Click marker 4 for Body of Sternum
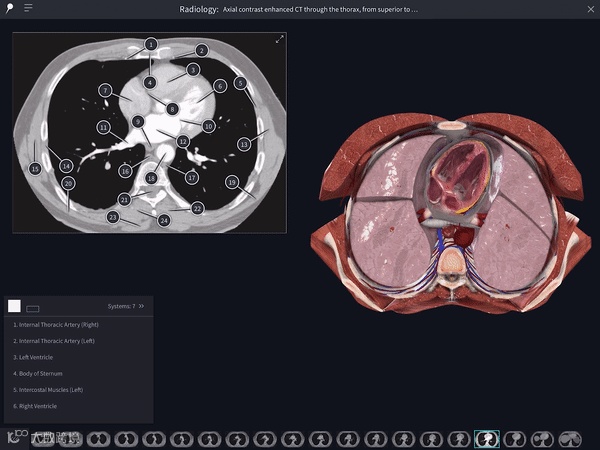The height and width of the screenshot is (450, 600). click(x=150, y=82)
